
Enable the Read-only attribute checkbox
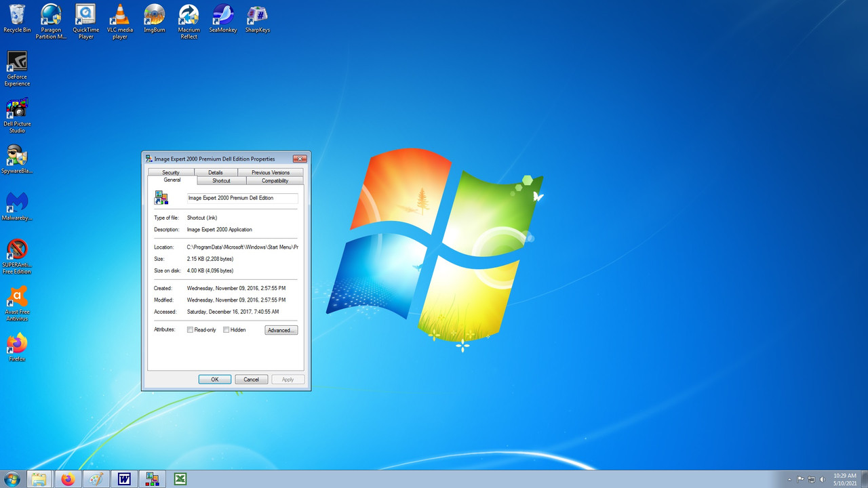[191, 329]
